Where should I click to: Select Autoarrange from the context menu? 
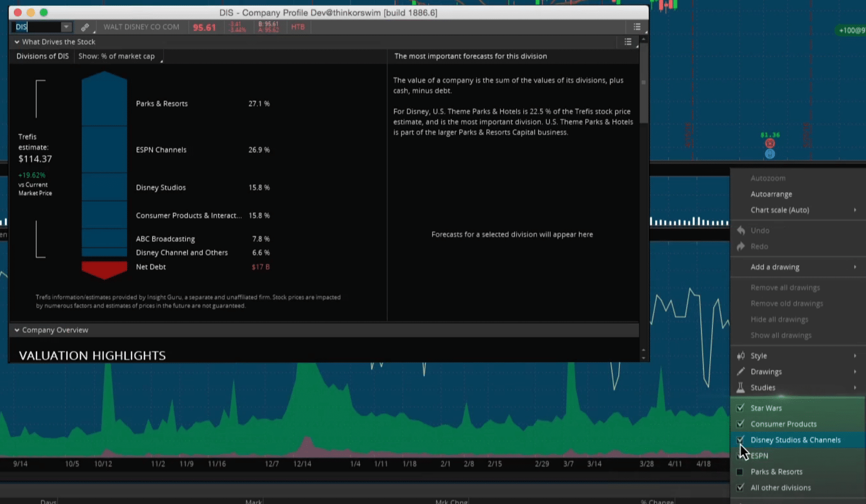771,194
